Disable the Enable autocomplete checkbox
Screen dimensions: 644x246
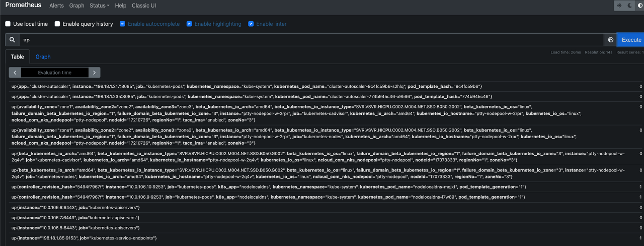123,24
